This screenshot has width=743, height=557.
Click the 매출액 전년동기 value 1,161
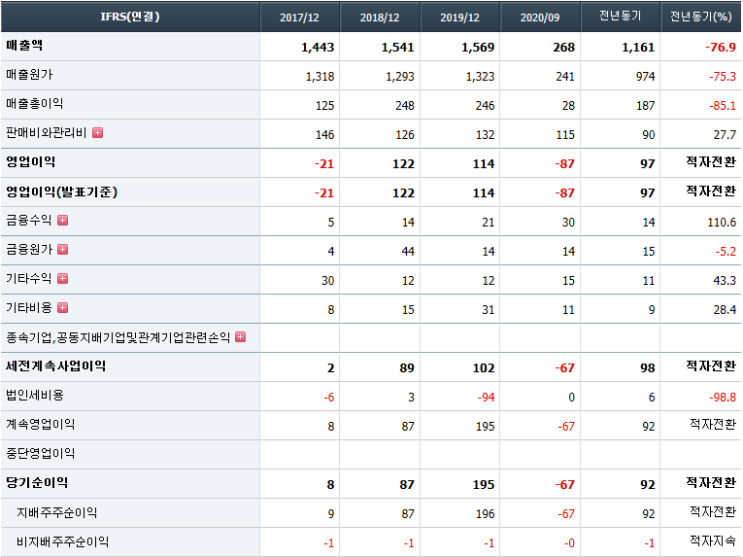pyautogui.click(x=638, y=47)
